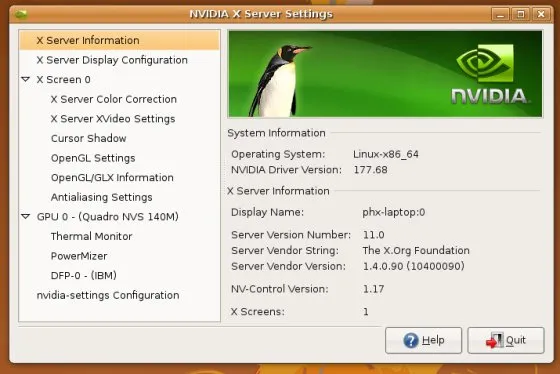Screen dimensions: 560x374
Task: Click the NV-Control Version value 1.17
Action: (374, 289)
